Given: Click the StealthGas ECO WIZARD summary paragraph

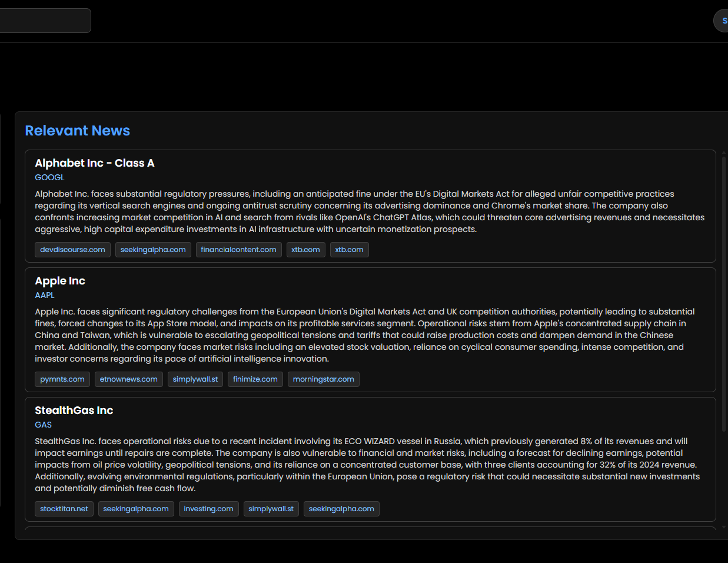Looking at the screenshot, I should point(367,465).
